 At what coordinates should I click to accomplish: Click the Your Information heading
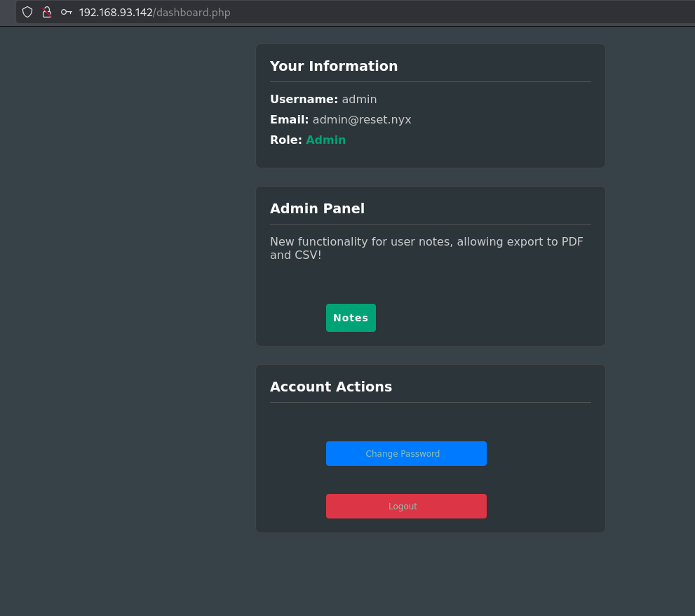point(334,66)
